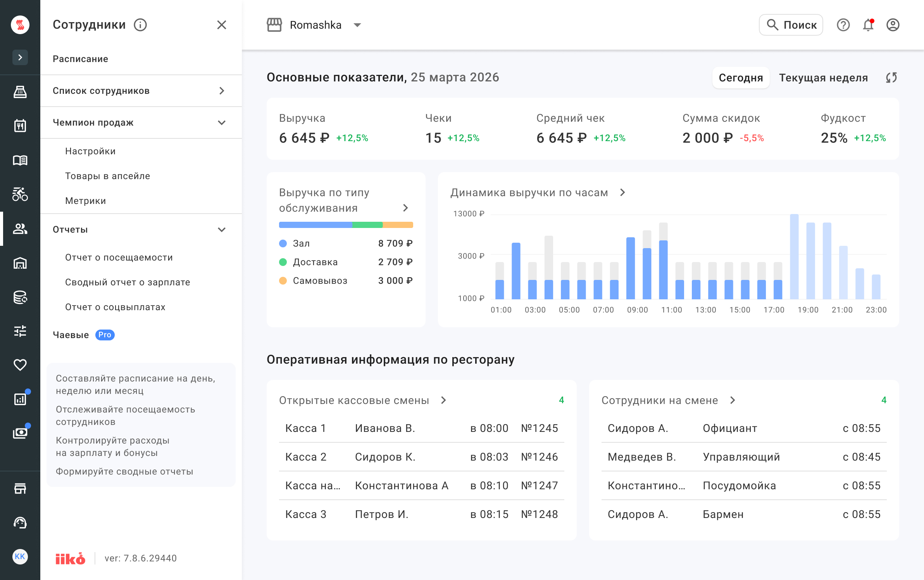Open Выручка по типу обслуживания details arrow
Viewport: 924px width, 580px height.
coord(405,208)
